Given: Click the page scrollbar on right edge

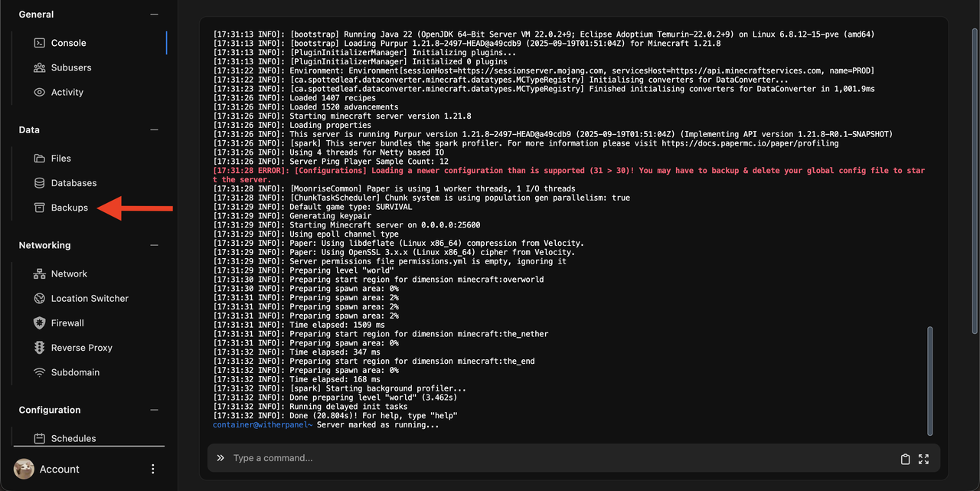Looking at the screenshot, I should pyautogui.click(x=975, y=181).
